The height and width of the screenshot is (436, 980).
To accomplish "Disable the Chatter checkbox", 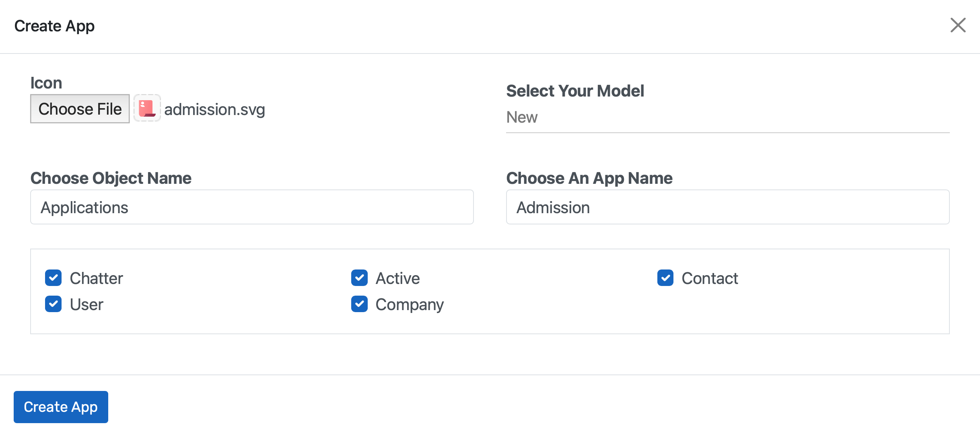I will coord(53,278).
